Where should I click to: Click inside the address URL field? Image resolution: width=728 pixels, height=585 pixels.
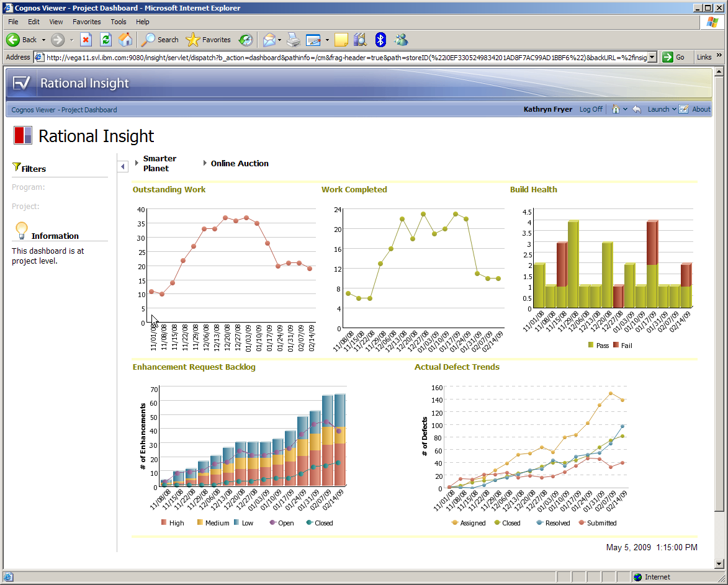coord(346,57)
